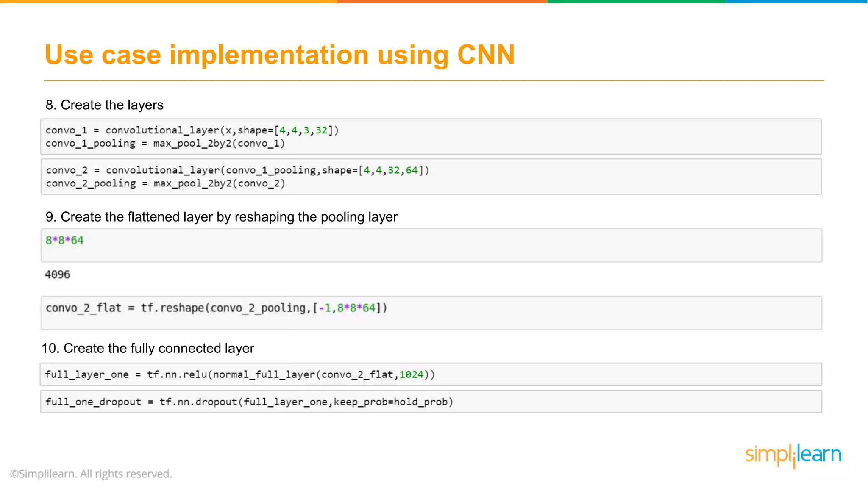868x488 pixels.
Task: Click the '8*8*64' code cell
Action: tap(431, 245)
